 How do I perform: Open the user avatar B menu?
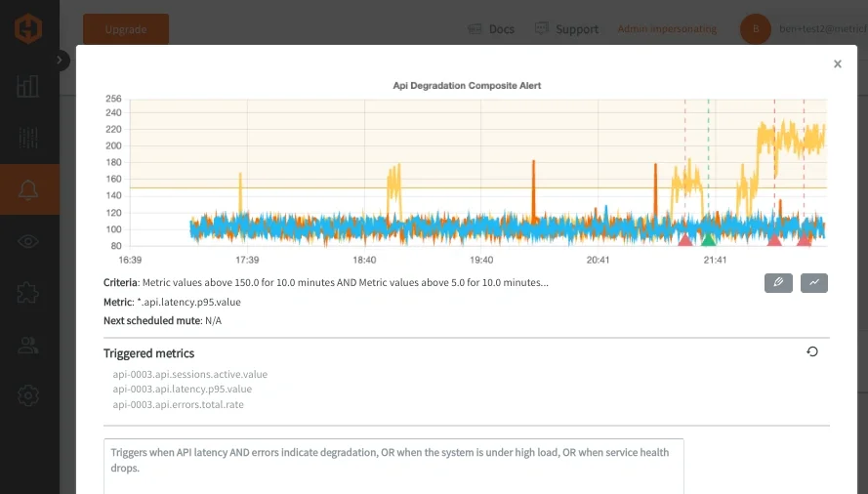[x=756, y=28]
